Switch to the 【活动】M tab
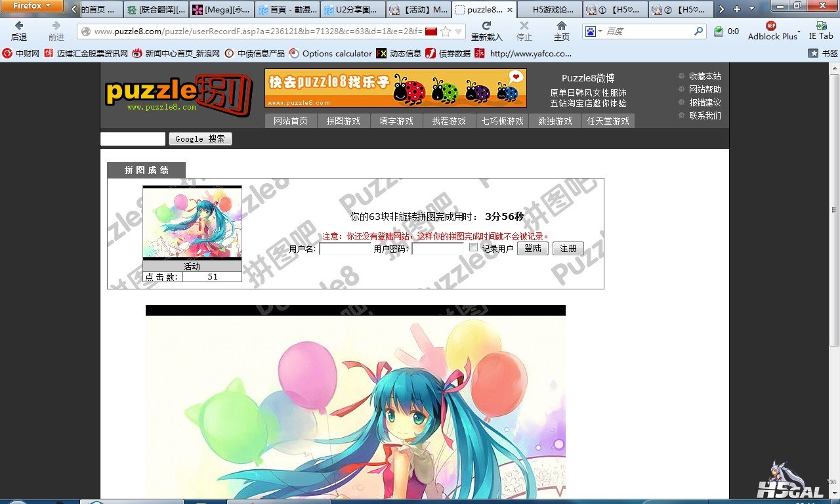Viewport: 840px width, 504px height. tap(419, 10)
